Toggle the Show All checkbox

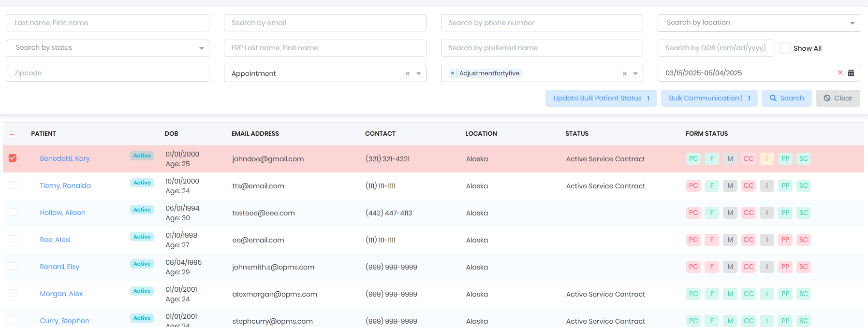point(785,48)
